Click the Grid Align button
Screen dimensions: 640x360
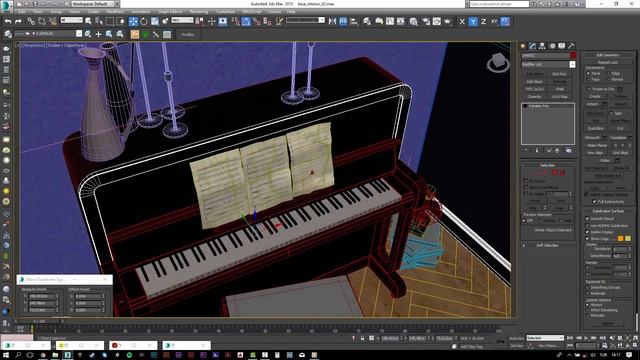pos(620,153)
